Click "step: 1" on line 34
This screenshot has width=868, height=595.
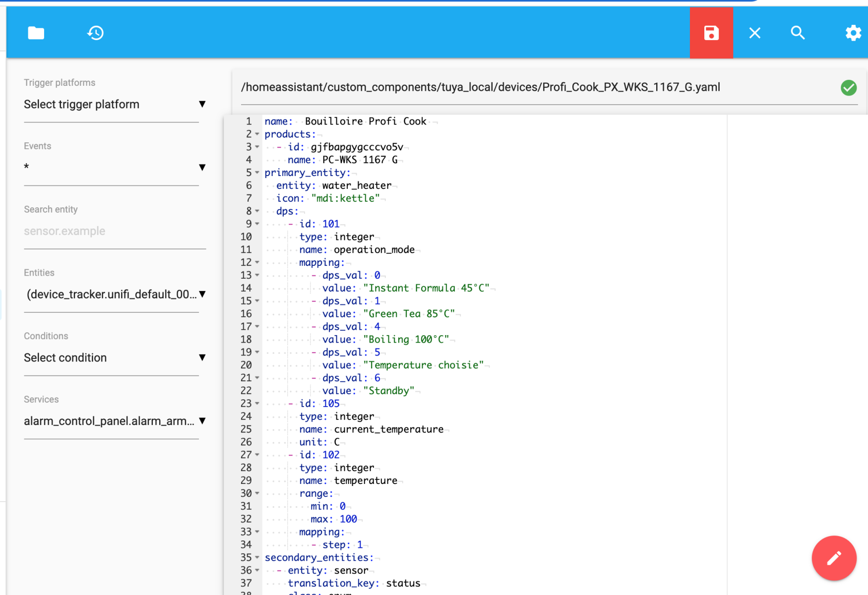point(342,545)
